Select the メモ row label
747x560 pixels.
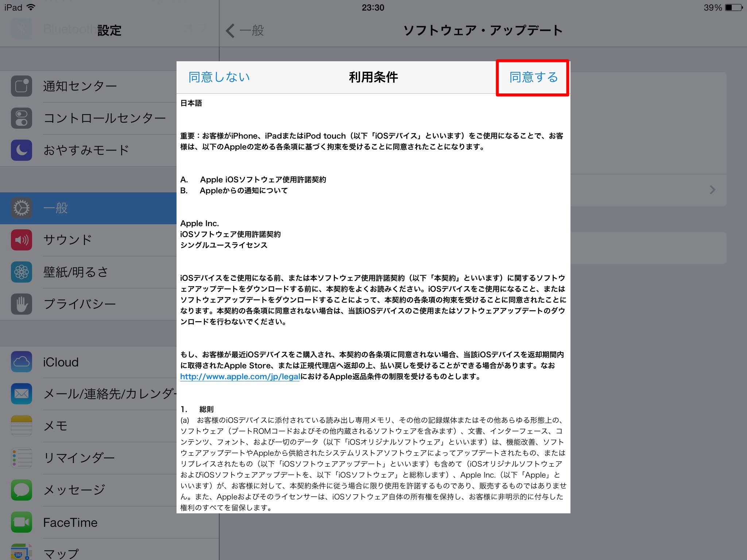tap(55, 426)
